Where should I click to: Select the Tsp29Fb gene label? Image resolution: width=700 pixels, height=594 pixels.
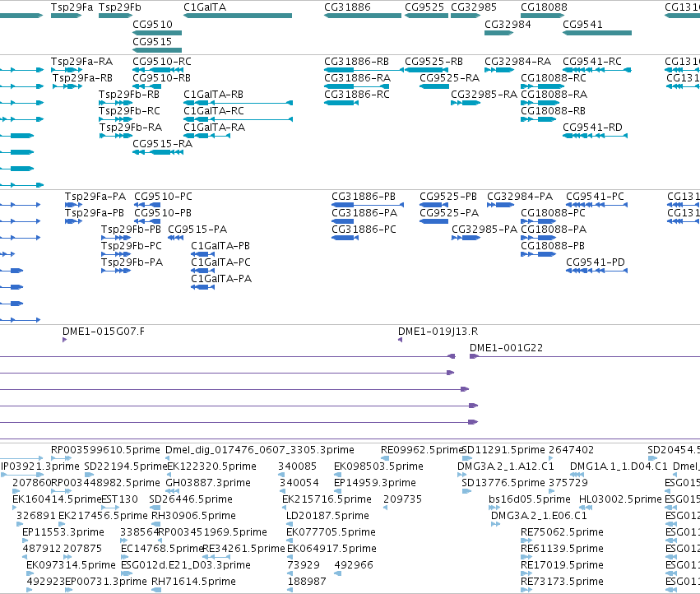[119, 7]
